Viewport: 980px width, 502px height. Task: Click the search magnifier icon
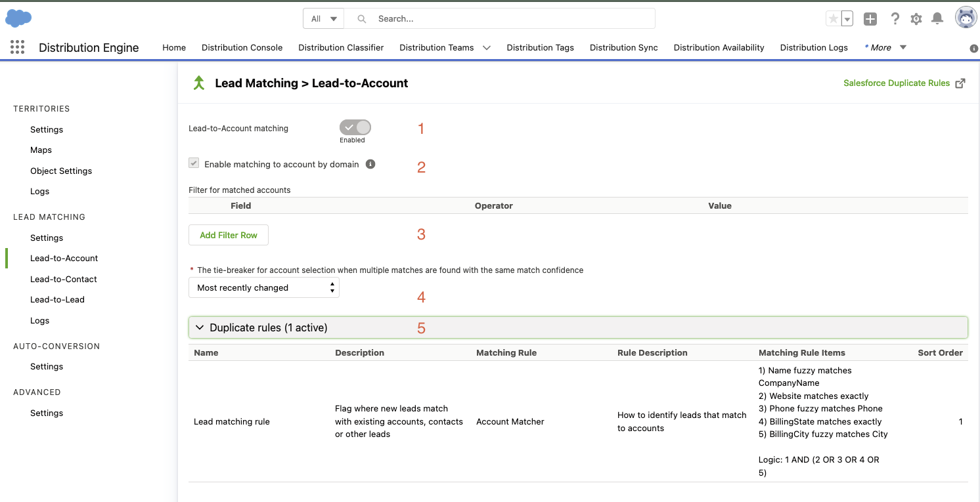tap(361, 19)
